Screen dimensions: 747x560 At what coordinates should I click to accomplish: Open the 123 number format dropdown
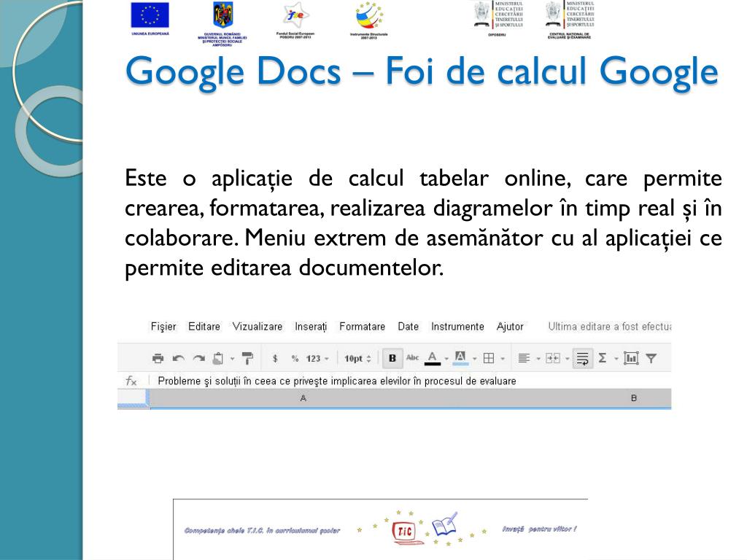(x=317, y=359)
